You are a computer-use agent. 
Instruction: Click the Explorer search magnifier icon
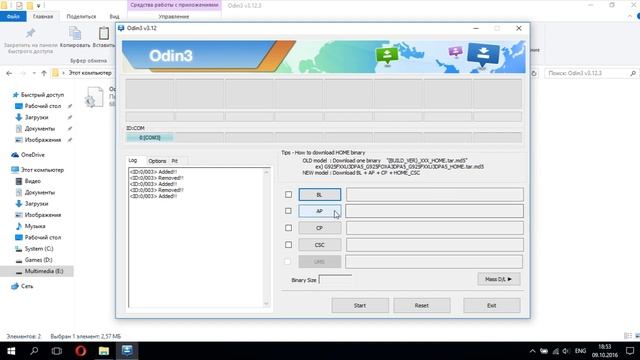633,73
